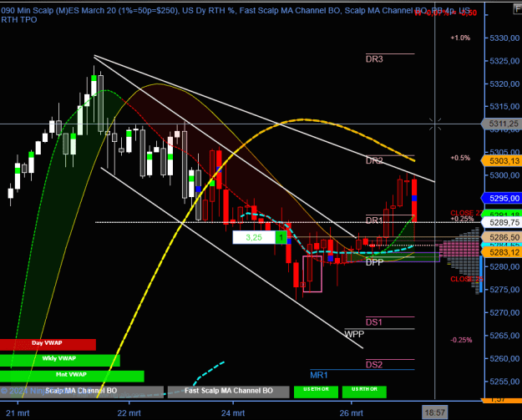
Task: Click the US RTH OR green box
Action: coord(364,392)
